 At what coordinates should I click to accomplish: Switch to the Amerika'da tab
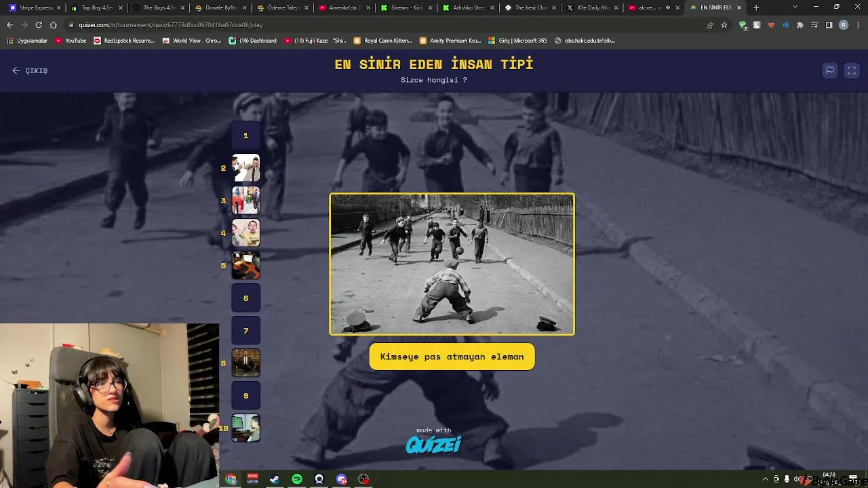(x=344, y=7)
